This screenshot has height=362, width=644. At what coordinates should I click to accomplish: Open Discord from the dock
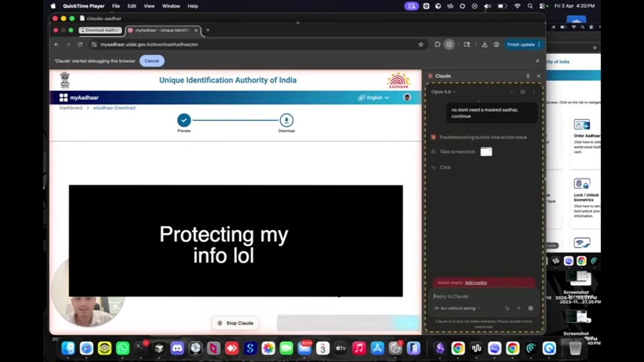(x=177, y=348)
